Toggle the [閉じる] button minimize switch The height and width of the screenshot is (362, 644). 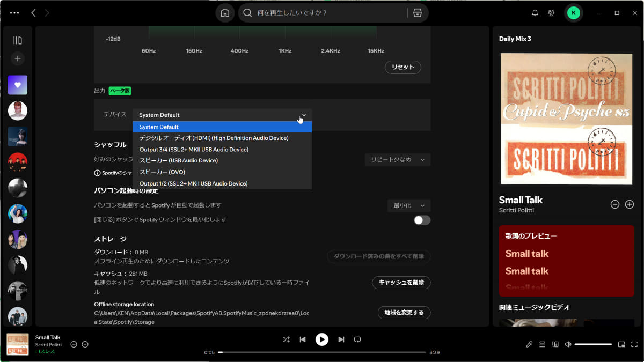tap(422, 220)
